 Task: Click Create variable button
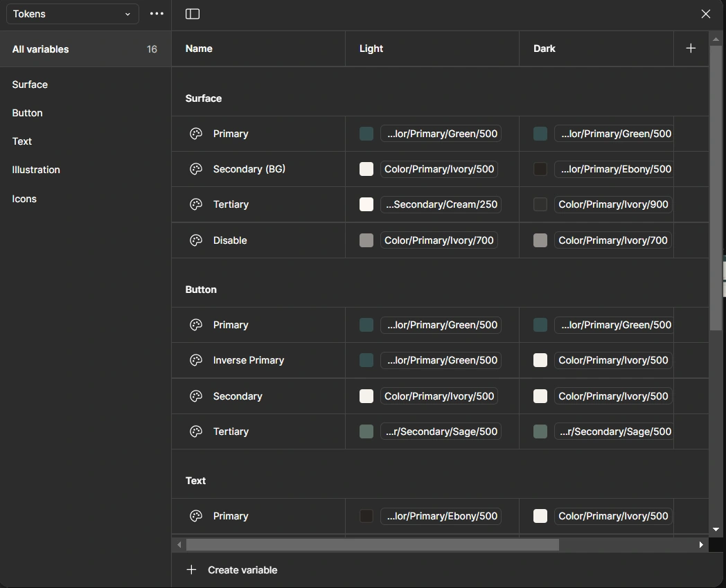click(x=231, y=570)
